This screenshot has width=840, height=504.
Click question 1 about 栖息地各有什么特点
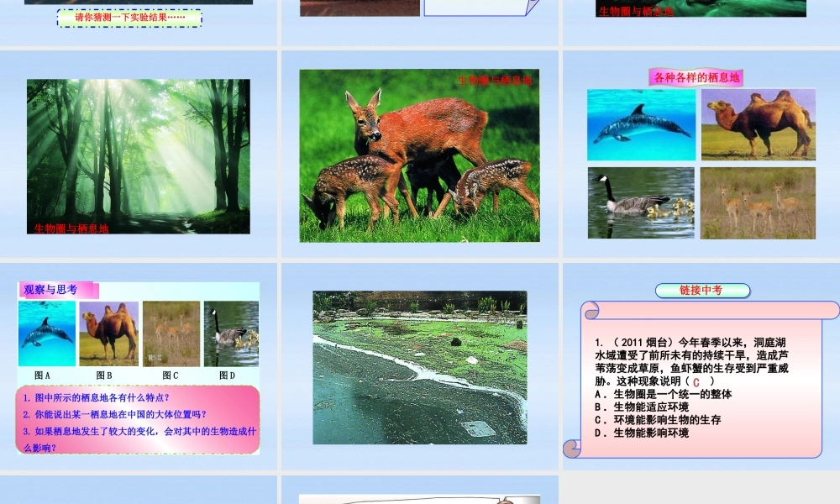point(96,397)
